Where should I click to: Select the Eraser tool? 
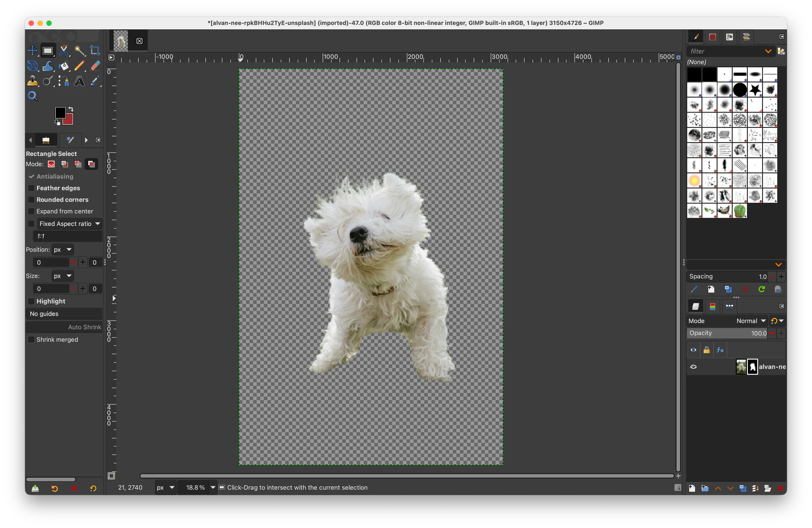[95, 66]
